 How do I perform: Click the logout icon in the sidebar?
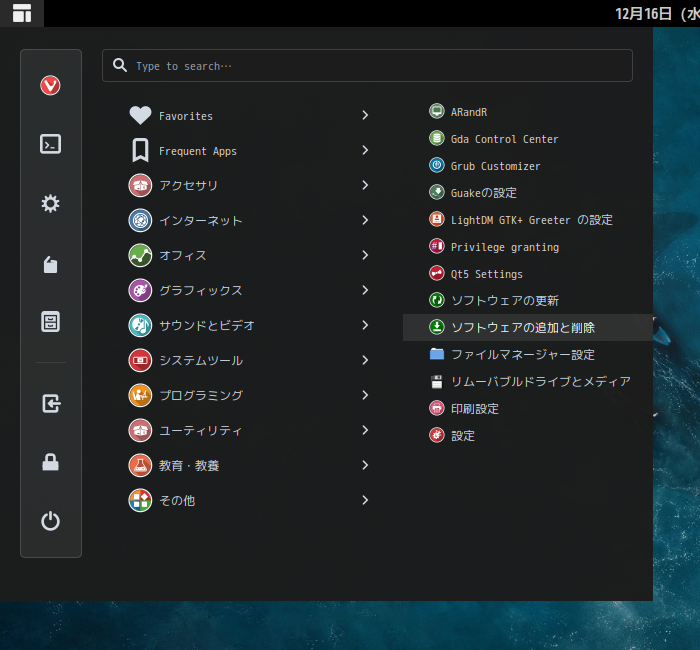click(x=51, y=403)
